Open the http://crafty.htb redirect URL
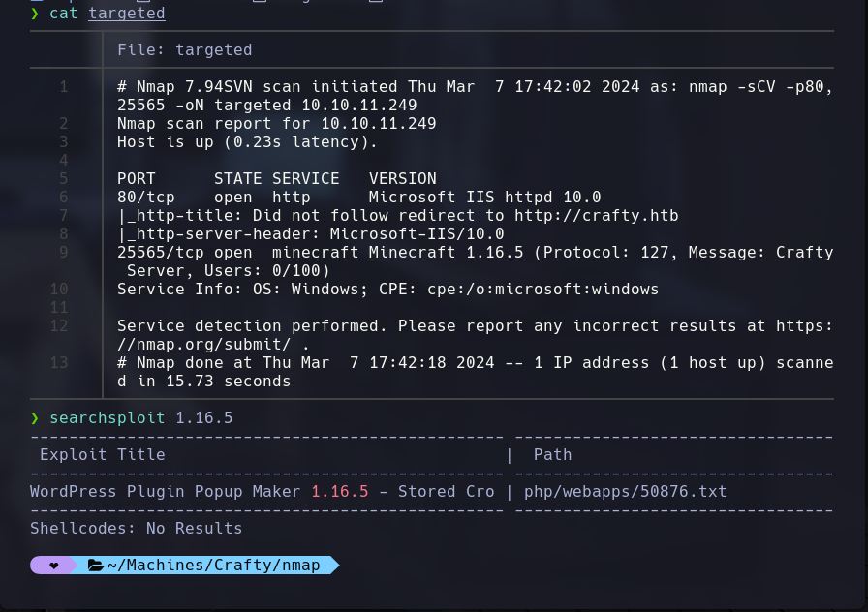 point(596,215)
